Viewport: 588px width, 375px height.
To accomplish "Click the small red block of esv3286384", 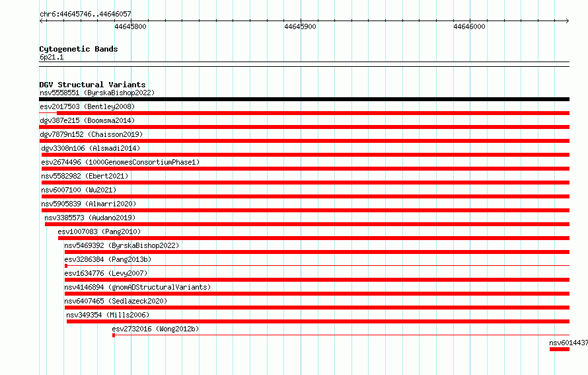I will [66, 266].
